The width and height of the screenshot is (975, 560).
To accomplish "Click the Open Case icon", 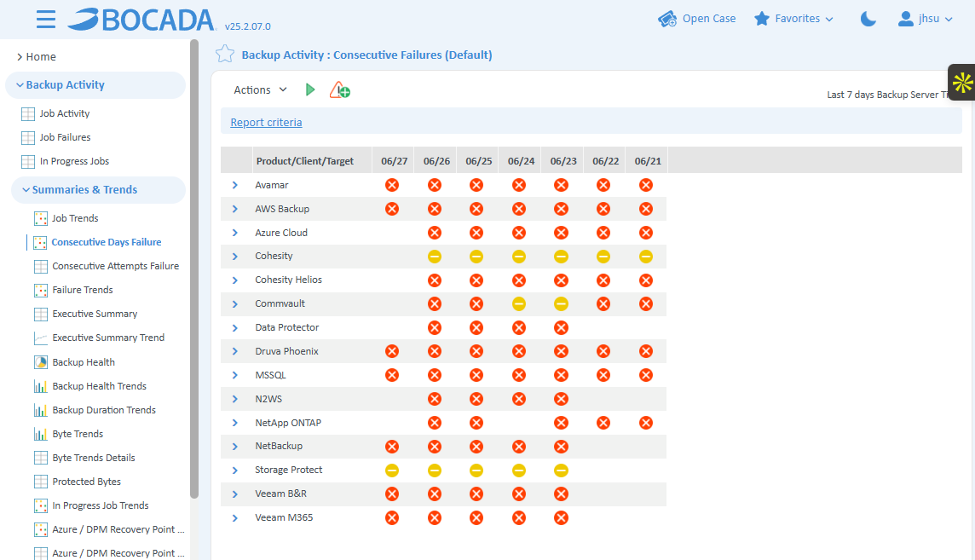I will click(x=667, y=19).
